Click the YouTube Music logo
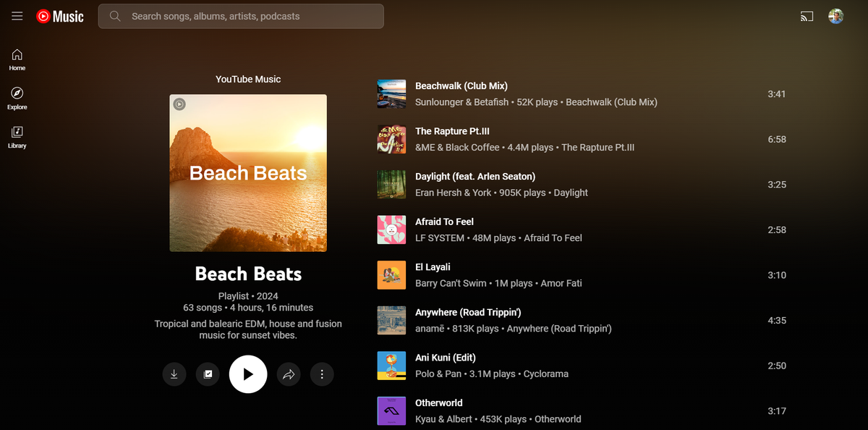This screenshot has height=430, width=868. [60, 16]
